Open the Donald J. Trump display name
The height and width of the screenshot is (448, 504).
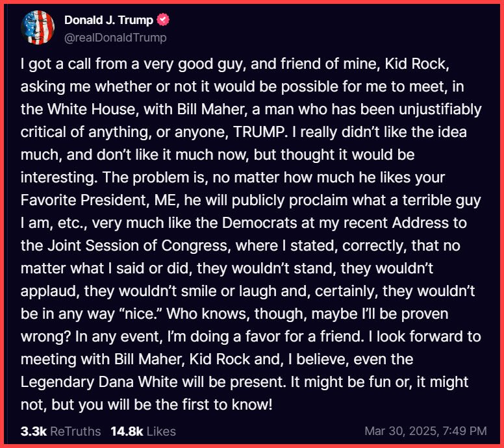pos(108,20)
